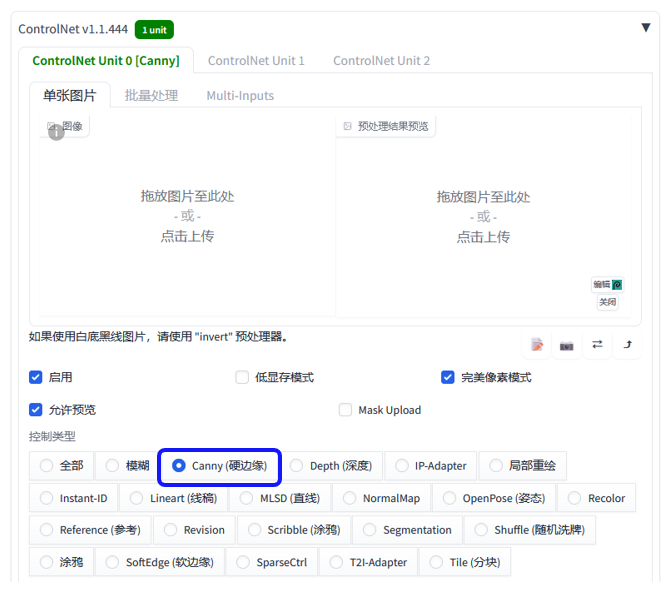Click the 图像 upload area to upload image
Viewport: 669px width, 611px height.
(x=187, y=216)
